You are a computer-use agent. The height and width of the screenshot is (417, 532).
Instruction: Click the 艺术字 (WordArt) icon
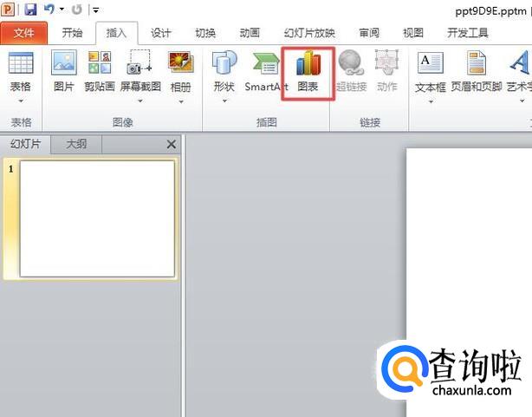[519, 62]
